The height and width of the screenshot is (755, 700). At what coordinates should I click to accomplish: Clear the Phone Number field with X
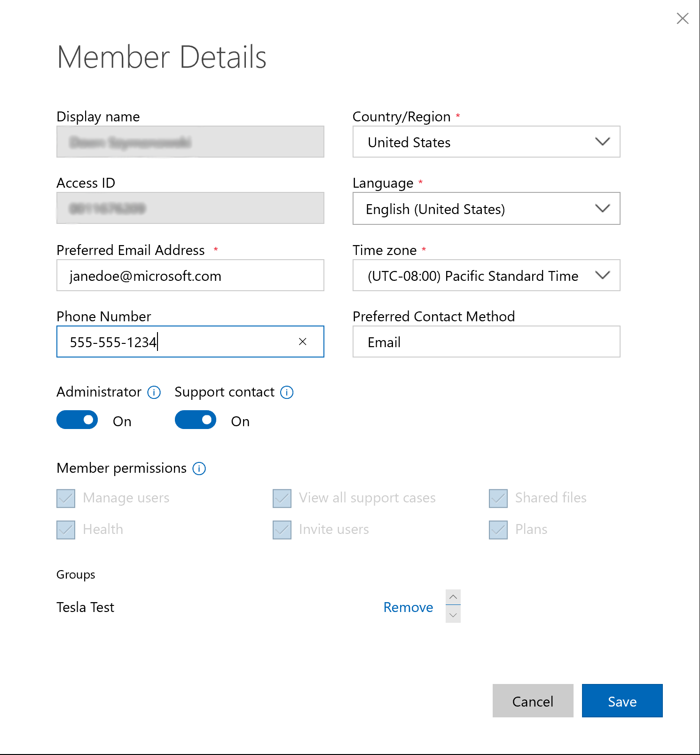pos(303,342)
